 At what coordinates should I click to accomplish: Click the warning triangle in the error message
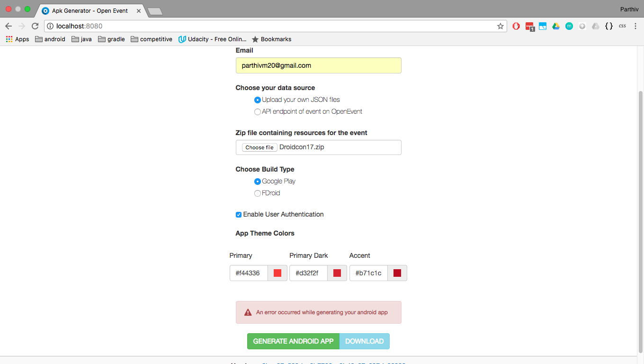click(x=247, y=312)
